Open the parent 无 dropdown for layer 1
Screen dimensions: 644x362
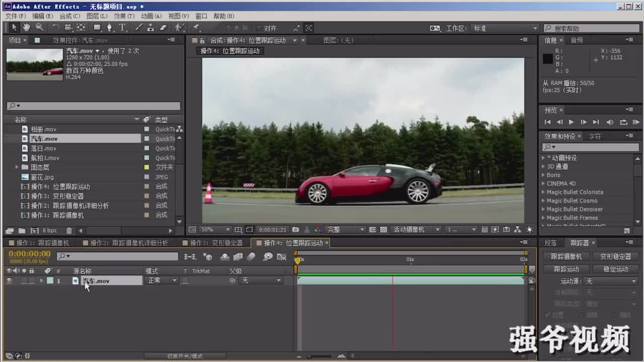pos(261,281)
